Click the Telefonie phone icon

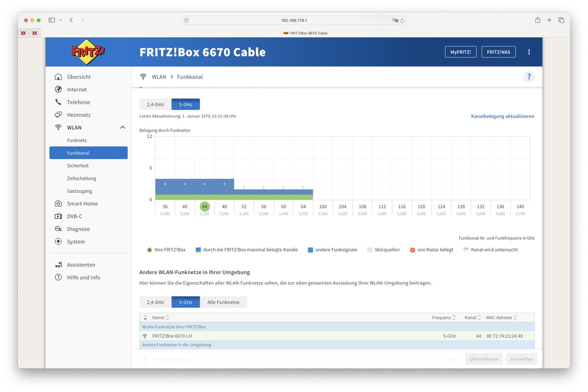pos(58,102)
